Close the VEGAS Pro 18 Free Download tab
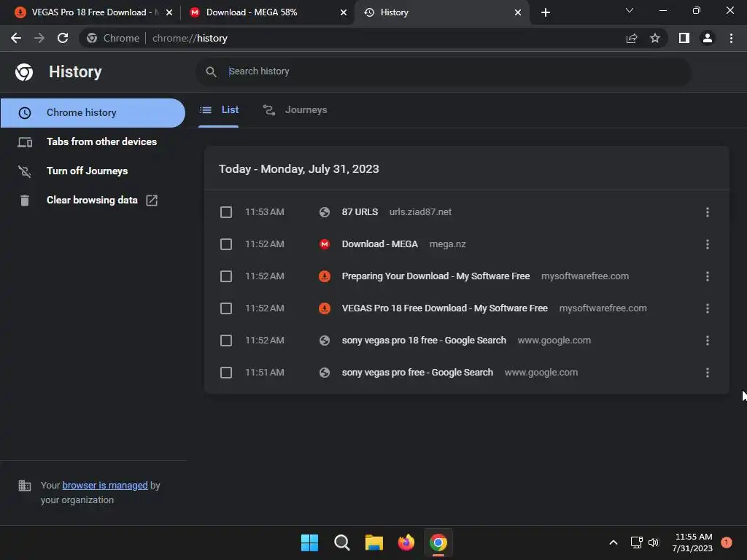 169,12
